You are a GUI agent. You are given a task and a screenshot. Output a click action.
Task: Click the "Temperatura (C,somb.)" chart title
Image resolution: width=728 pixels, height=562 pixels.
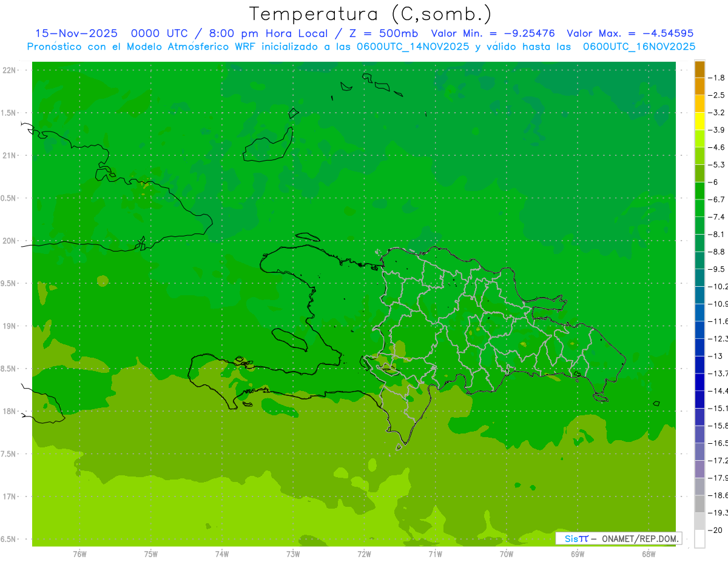pos(371,14)
